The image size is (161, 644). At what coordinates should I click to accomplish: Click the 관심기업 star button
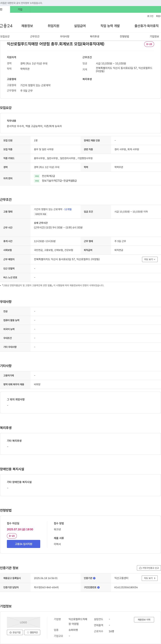[x=15, y=632]
